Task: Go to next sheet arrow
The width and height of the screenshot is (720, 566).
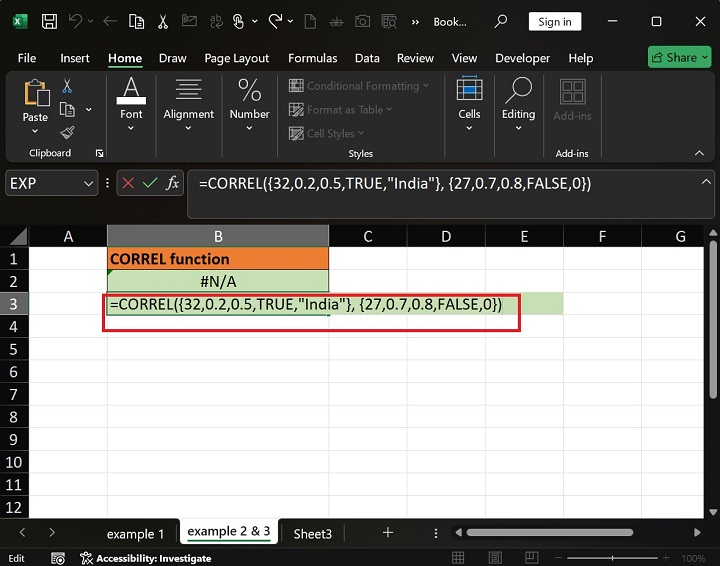Action: [x=52, y=532]
